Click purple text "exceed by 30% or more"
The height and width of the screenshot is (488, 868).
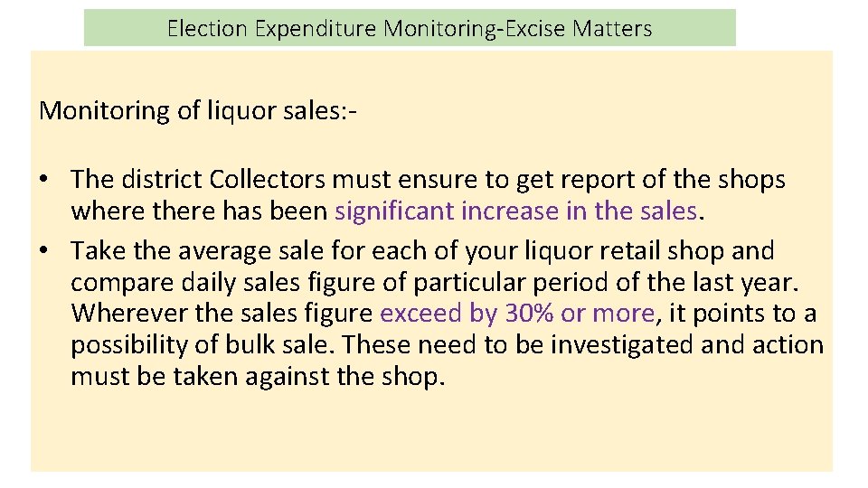(518, 314)
